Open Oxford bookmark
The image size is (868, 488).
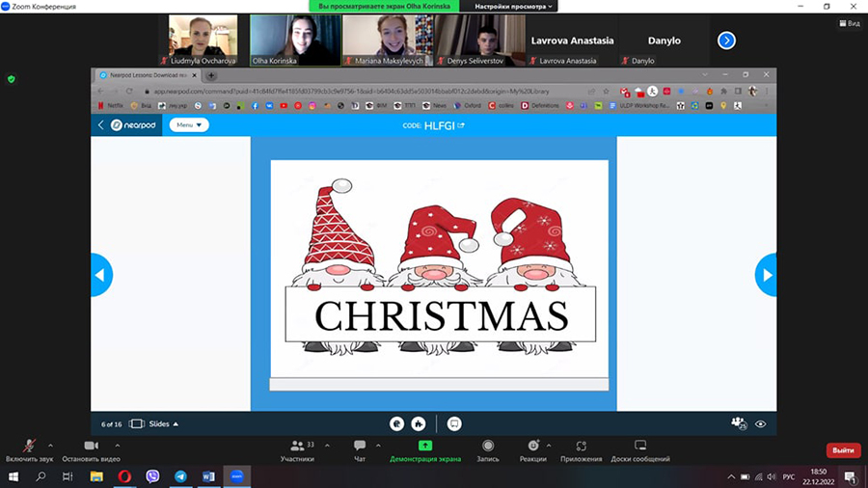point(468,106)
